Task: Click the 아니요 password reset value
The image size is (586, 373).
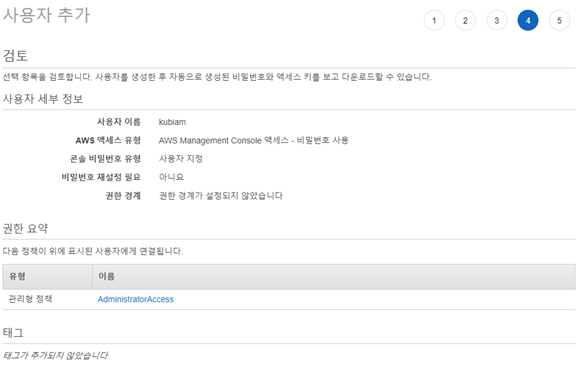Action: coord(172,177)
